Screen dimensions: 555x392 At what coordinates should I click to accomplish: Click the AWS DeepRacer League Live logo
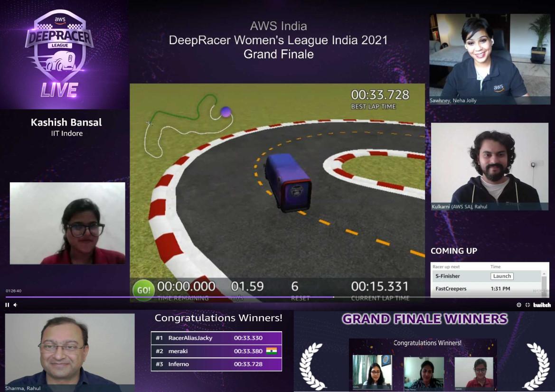(x=59, y=54)
